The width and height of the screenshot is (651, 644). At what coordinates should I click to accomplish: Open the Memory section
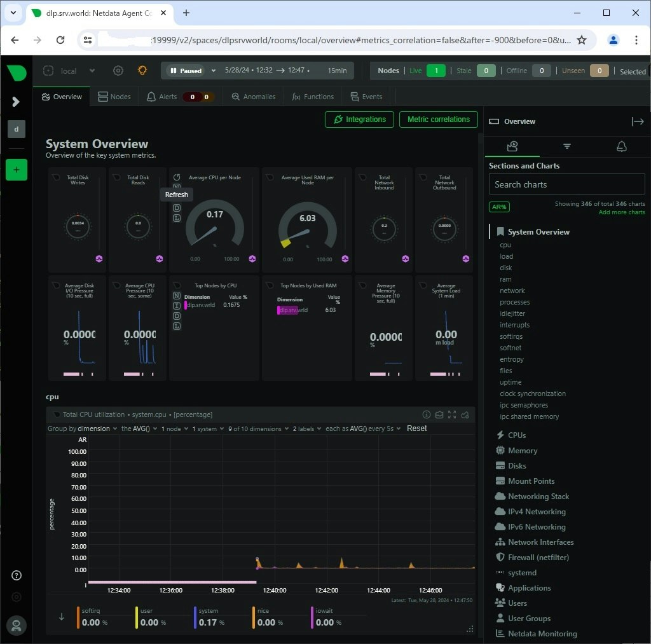[523, 451]
